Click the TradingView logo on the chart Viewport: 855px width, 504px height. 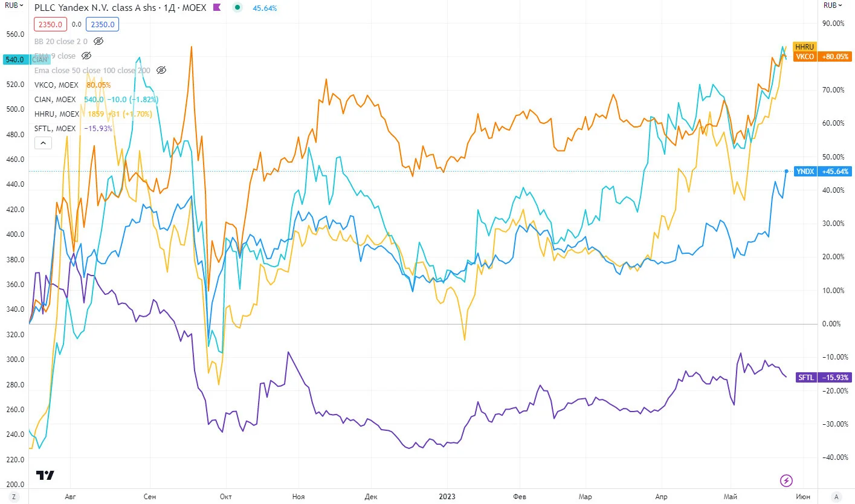[x=45, y=475]
